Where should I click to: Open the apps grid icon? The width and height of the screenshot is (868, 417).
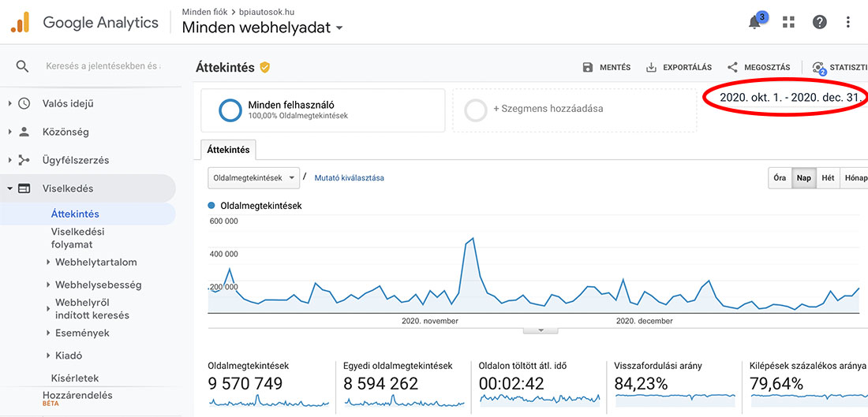pos(788,22)
